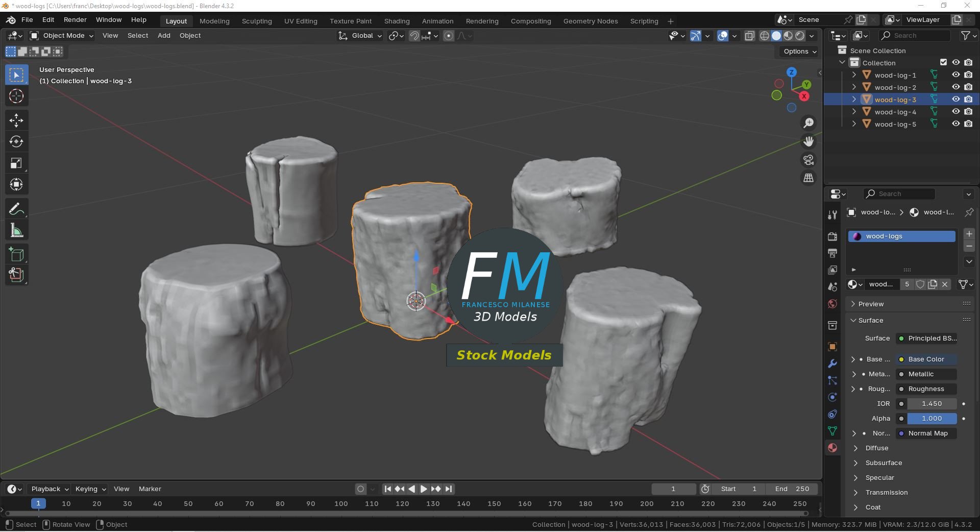
Task: Open the Render properties tab
Action: tap(832, 236)
